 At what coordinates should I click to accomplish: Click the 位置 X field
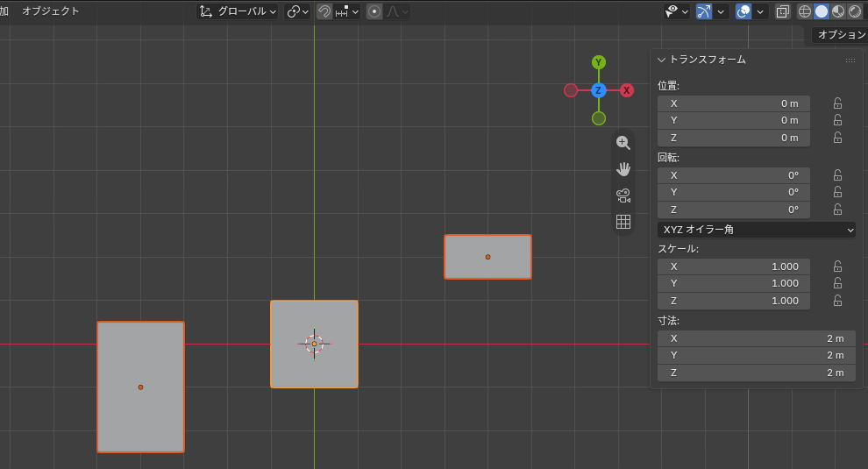[734, 103]
